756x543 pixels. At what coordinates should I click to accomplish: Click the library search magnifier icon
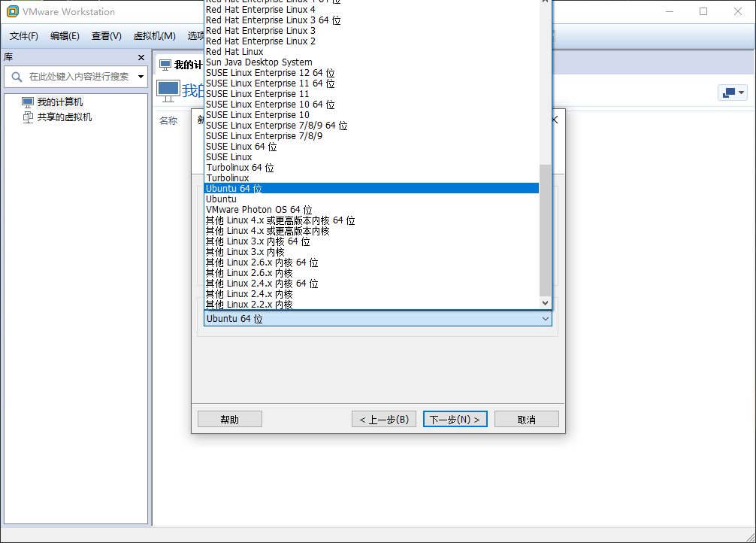tap(17, 77)
